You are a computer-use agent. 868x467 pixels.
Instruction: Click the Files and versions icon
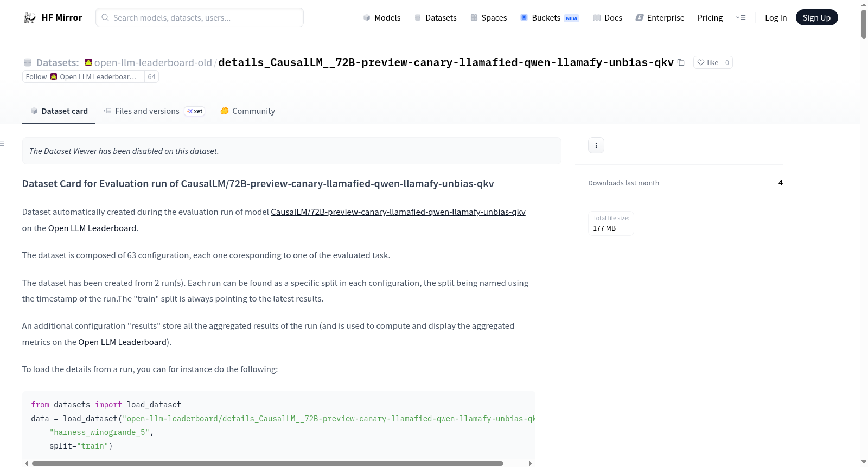coord(107,111)
